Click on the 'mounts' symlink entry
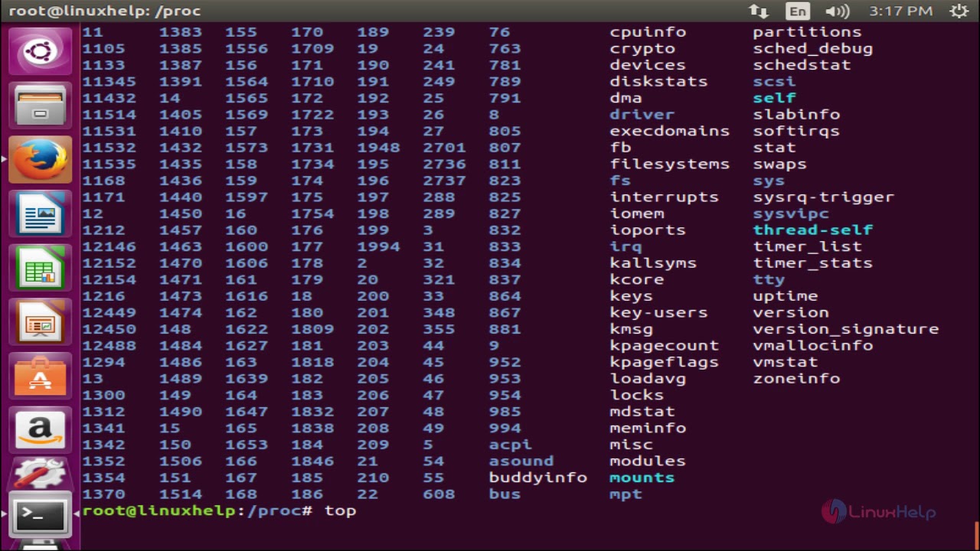Image resolution: width=980 pixels, height=551 pixels. (642, 478)
